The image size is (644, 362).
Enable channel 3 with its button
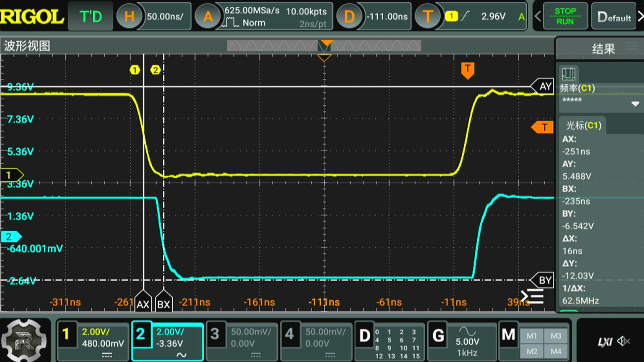(x=215, y=334)
